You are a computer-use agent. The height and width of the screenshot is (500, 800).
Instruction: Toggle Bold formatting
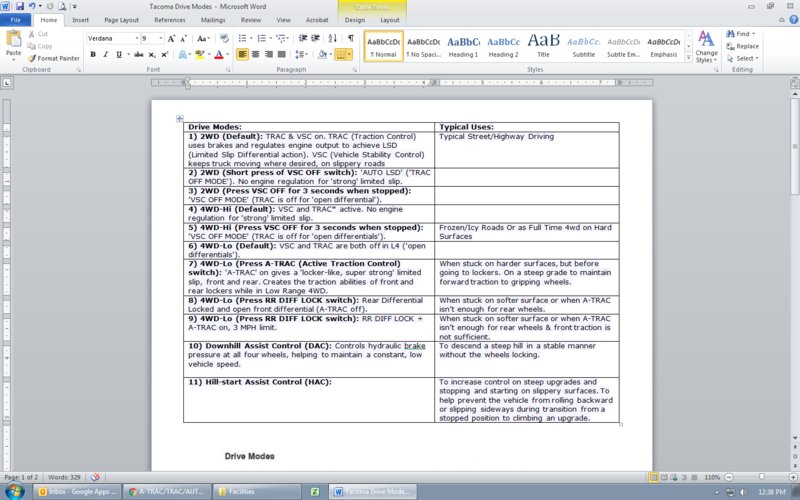click(x=93, y=54)
